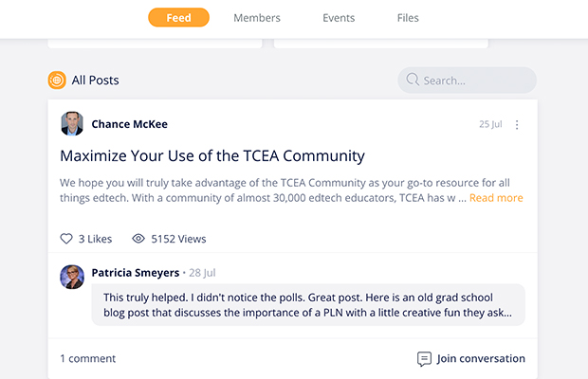Viewport: 588px width, 379px height.
Task: Click the search magnifier icon
Action: pos(413,81)
